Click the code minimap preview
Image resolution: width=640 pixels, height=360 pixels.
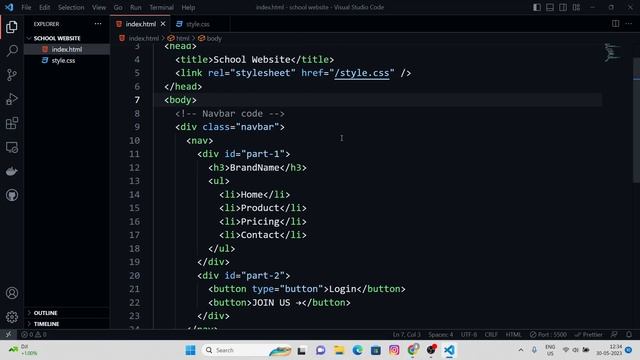point(612,52)
